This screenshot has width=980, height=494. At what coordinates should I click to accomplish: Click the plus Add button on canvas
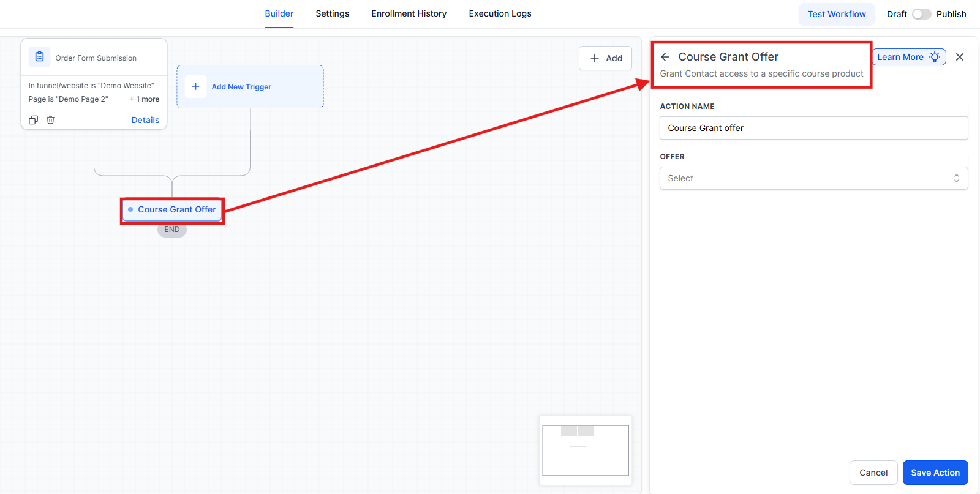pyautogui.click(x=605, y=58)
